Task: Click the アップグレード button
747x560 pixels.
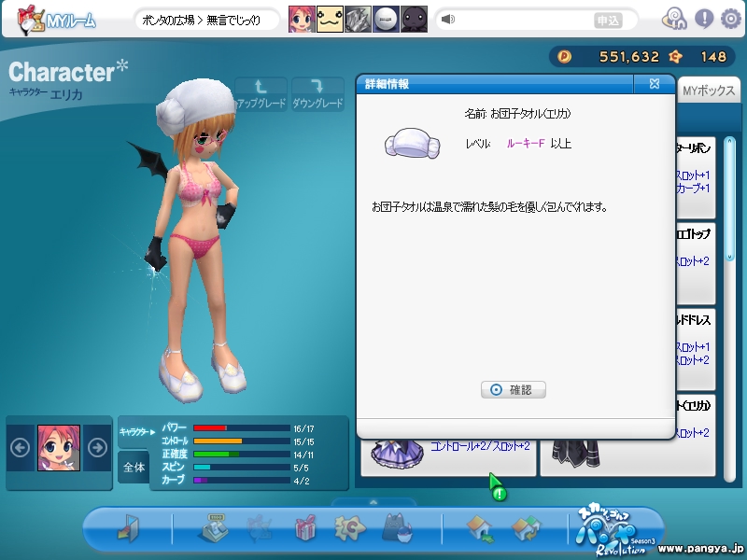Action: [261, 94]
